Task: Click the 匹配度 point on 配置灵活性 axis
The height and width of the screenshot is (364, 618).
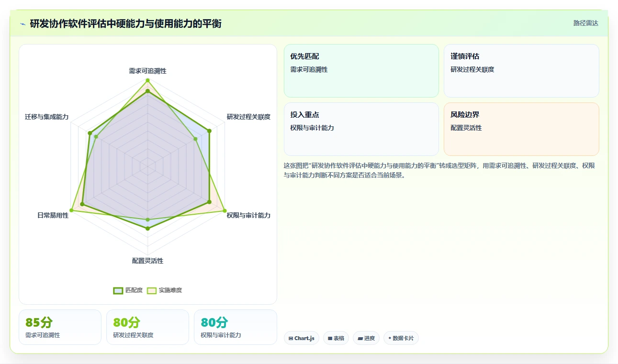Action: pos(147,229)
